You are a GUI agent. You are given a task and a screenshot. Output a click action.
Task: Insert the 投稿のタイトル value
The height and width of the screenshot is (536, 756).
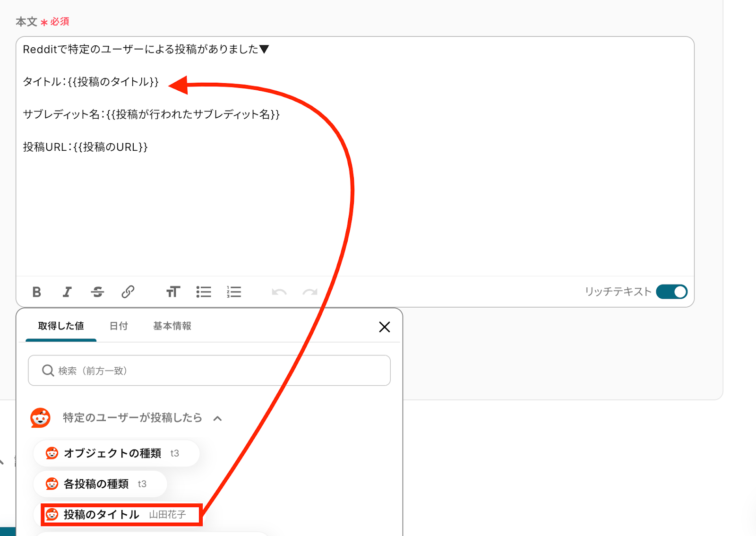[x=121, y=515]
